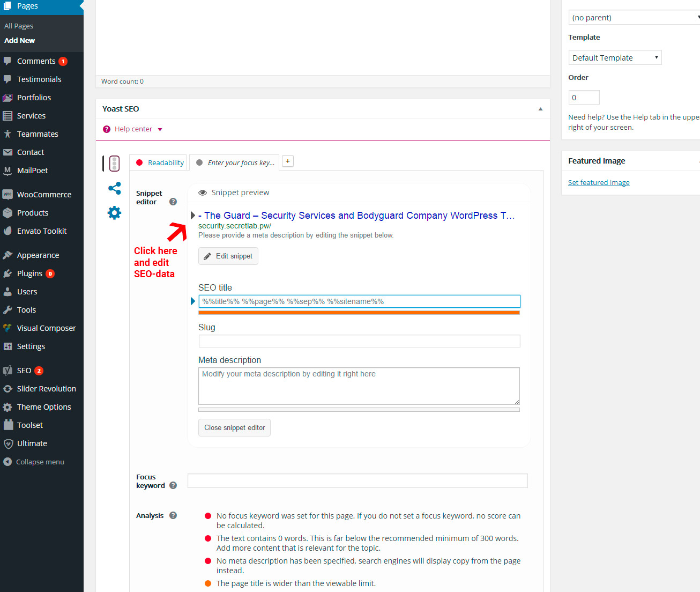Screen dimensions: 700x592
Task: Open the Template dropdown Default Template
Action: pyautogui.click(x=615, y=58)
